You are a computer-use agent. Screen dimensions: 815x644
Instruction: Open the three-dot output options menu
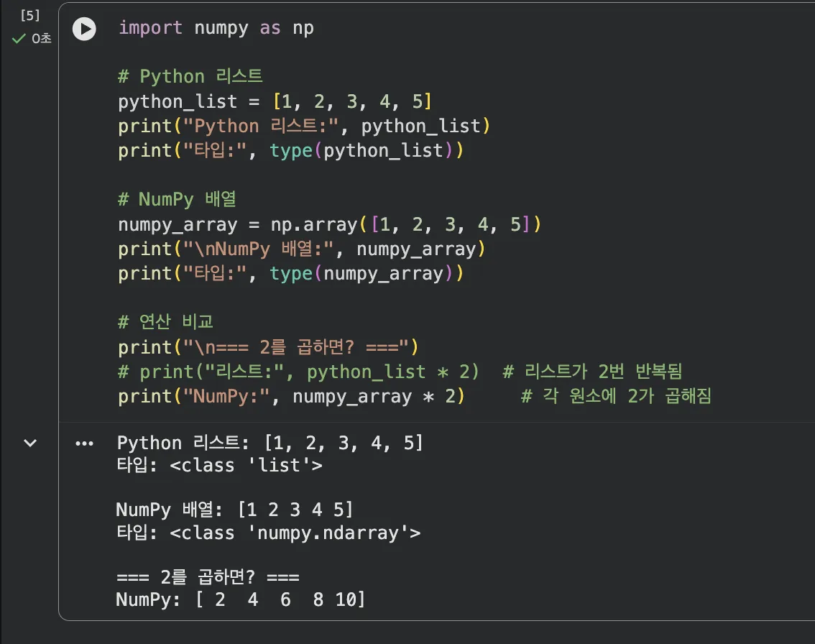(x=84, y=443)
